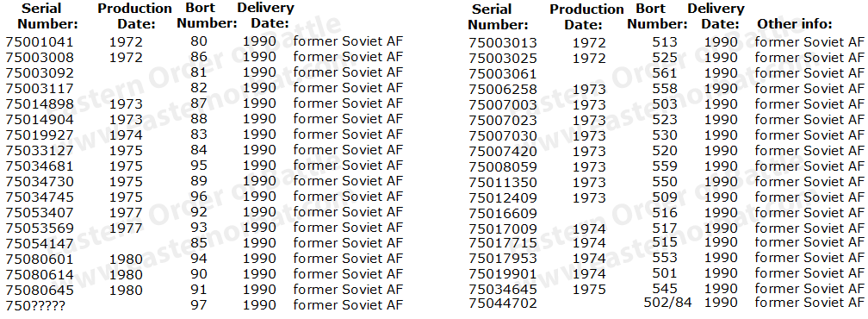Select serial number 75034745
The image size is (868, 319).
click(x=40, y=197)
